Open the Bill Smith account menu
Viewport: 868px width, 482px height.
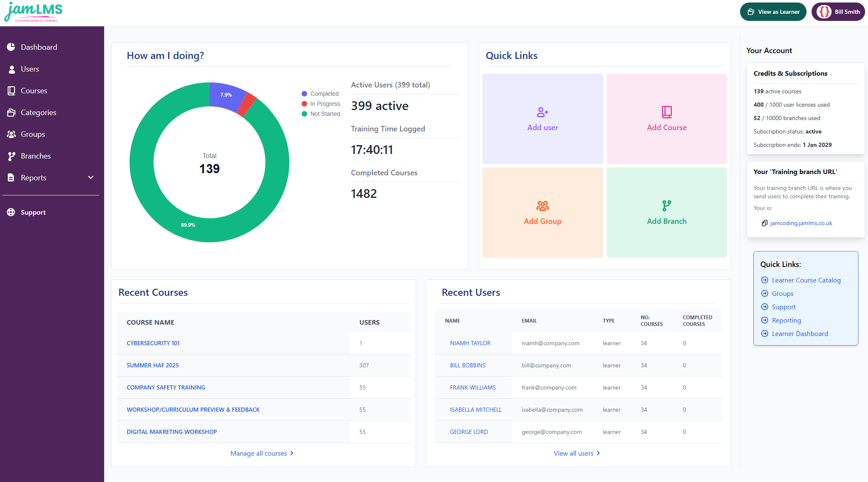[x=838, y=12]
